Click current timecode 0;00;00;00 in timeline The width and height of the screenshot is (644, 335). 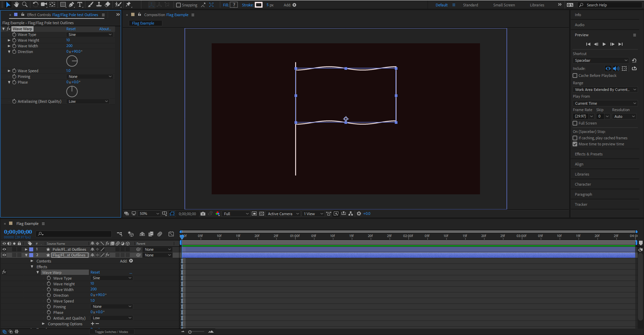click(x=18, y=232)
